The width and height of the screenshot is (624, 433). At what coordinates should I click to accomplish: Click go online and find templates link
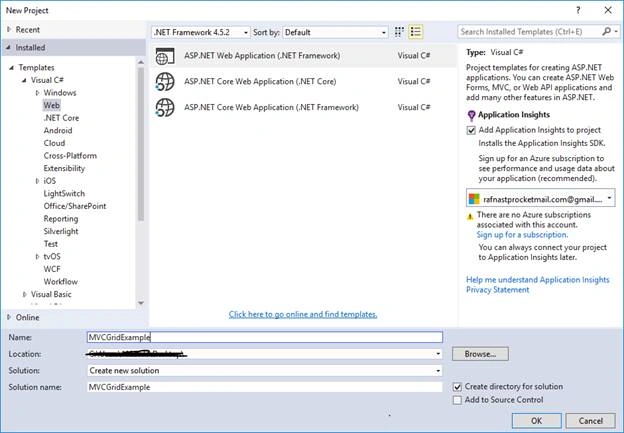303,314
